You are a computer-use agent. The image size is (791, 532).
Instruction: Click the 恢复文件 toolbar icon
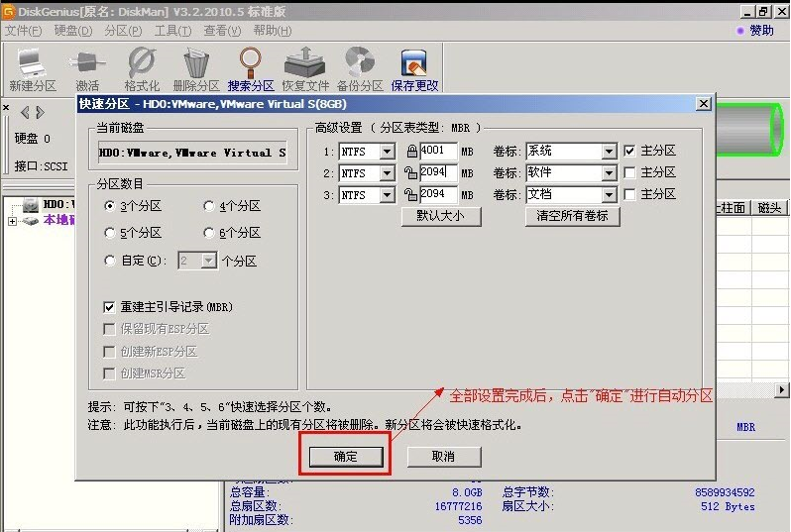coord(304,69)
